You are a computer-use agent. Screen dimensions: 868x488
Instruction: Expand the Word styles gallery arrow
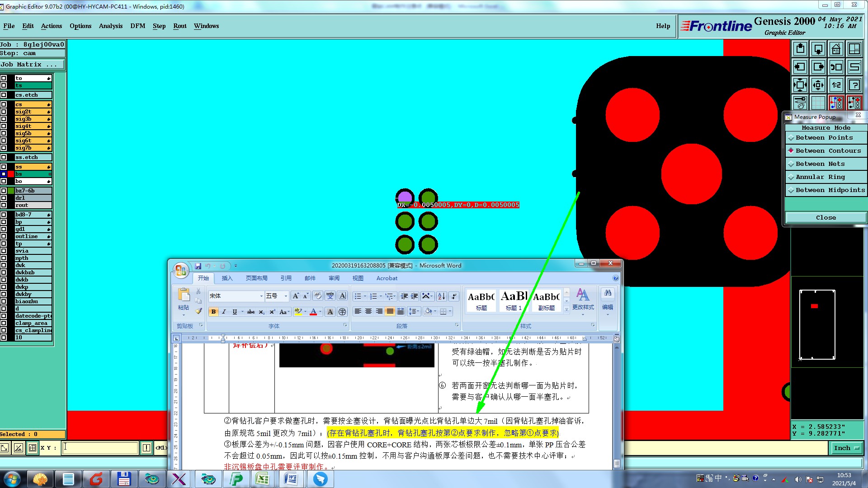click(x=566, y=310)
